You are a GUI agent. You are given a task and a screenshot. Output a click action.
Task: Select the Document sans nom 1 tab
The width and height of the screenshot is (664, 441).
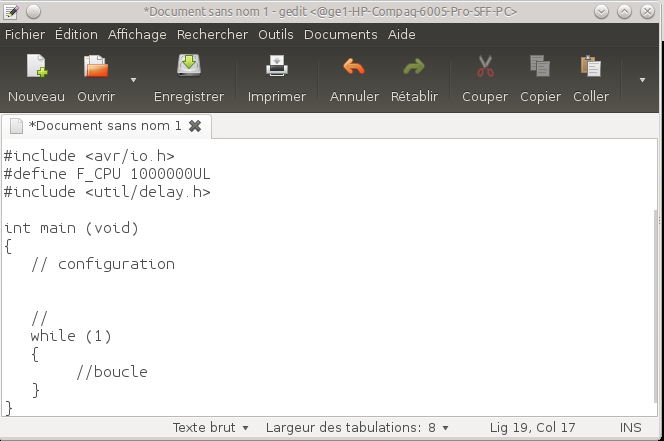(104, 126)
